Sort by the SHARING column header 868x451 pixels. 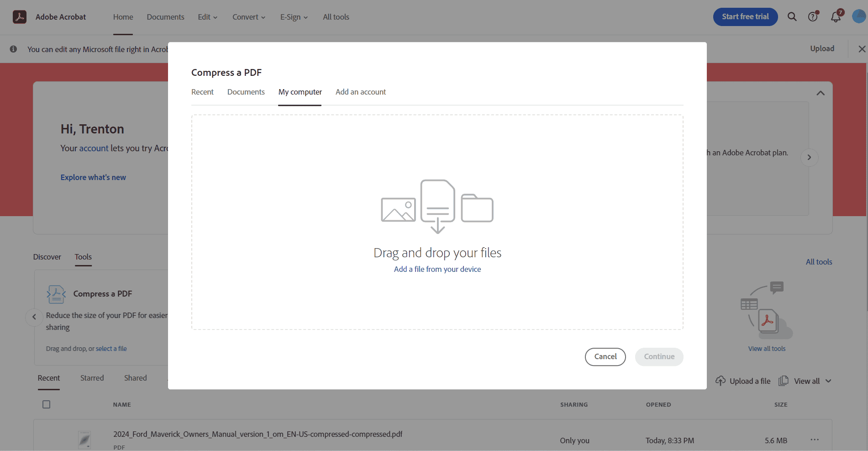(x=574, y=405)
